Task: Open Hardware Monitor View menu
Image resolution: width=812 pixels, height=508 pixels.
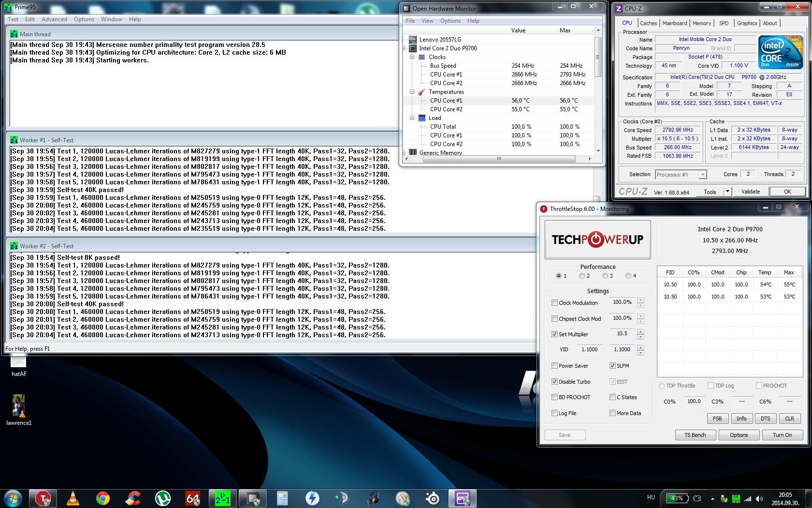Action: click(x=427, y=21)
